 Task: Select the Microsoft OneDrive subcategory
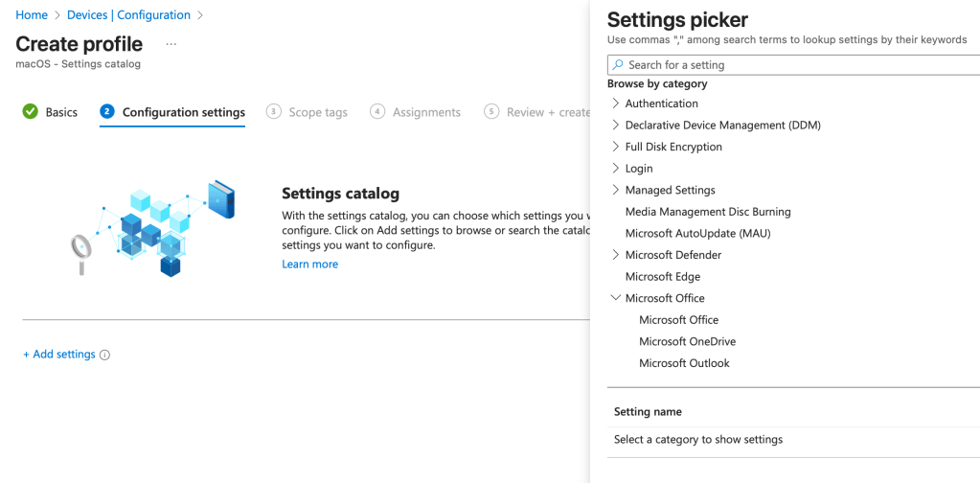(687, 342)
